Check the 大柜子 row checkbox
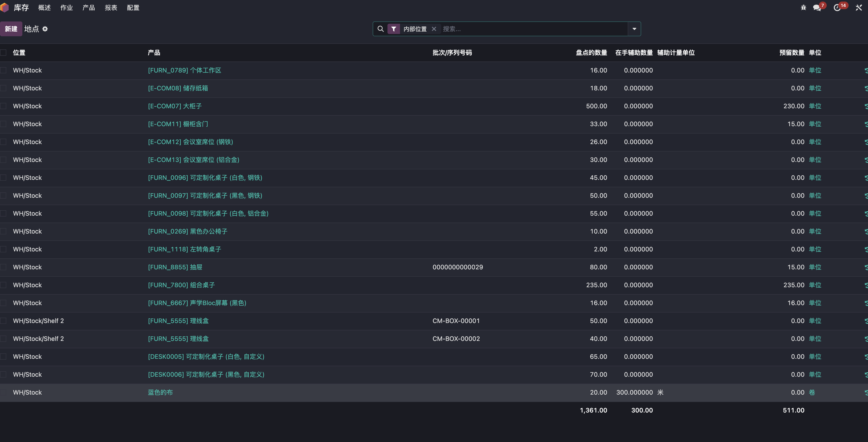Image resolution: width=868 pixels, height=442 pixels. 3,106
